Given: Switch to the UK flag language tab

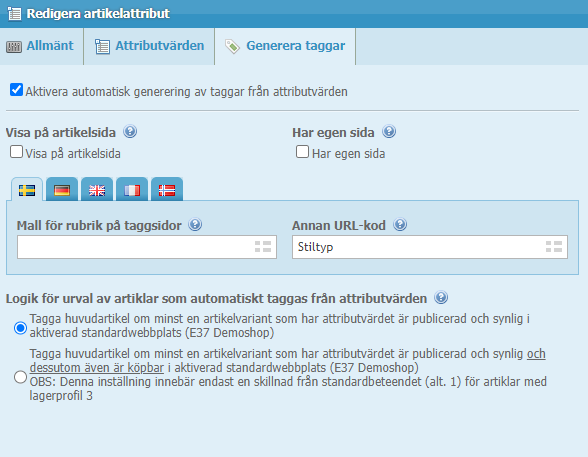Looking at the screenshot, I should click(x=97, y=190).
